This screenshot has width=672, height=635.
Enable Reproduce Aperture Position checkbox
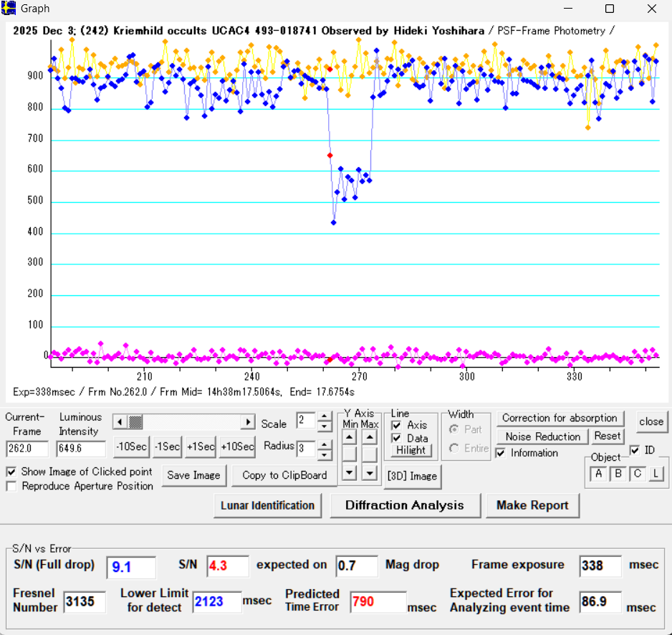(11, 486)
